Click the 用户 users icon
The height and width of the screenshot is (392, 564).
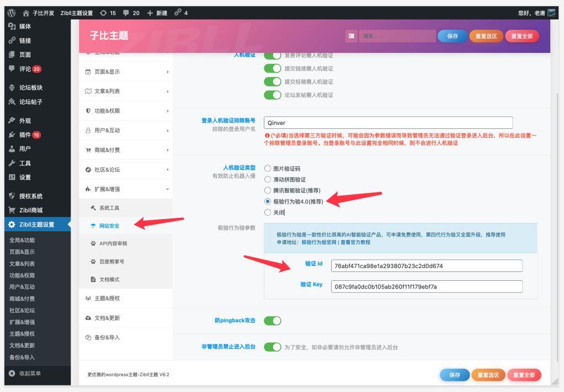coord(12,149)
